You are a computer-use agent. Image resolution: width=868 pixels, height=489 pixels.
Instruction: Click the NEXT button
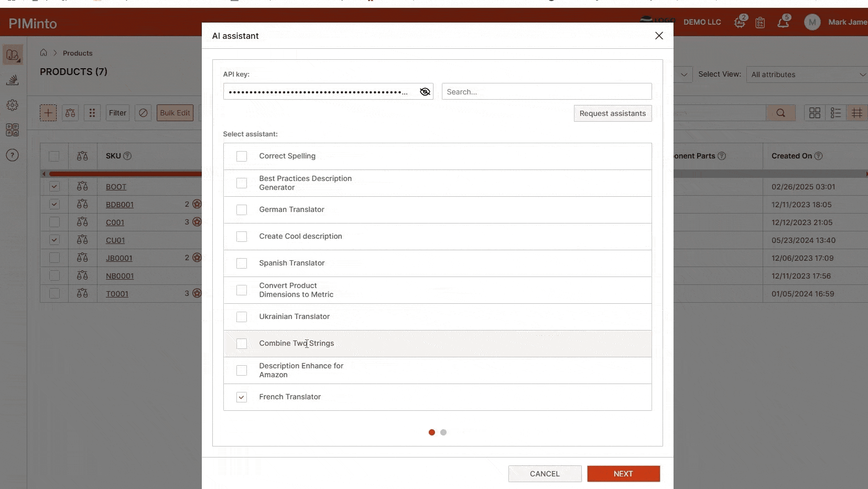623,474
